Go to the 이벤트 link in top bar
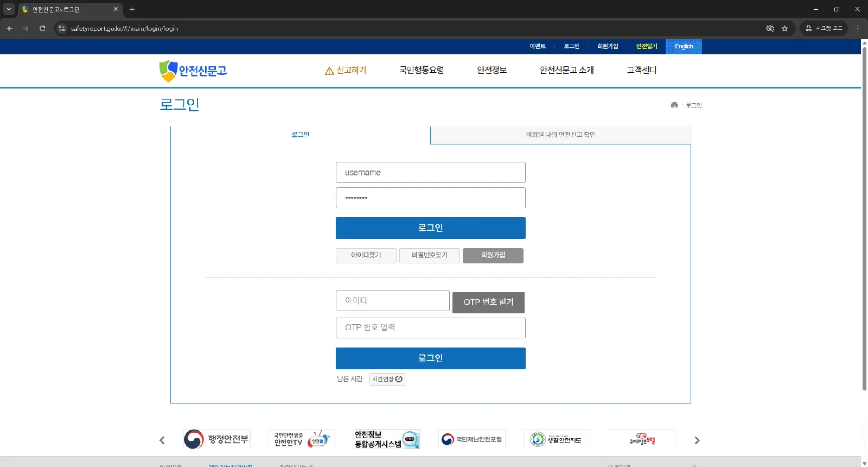The image size is (868, 467). [538, 46]
